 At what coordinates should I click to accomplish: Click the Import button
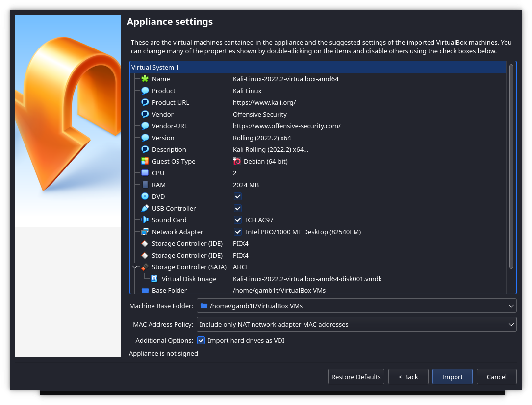452,377
